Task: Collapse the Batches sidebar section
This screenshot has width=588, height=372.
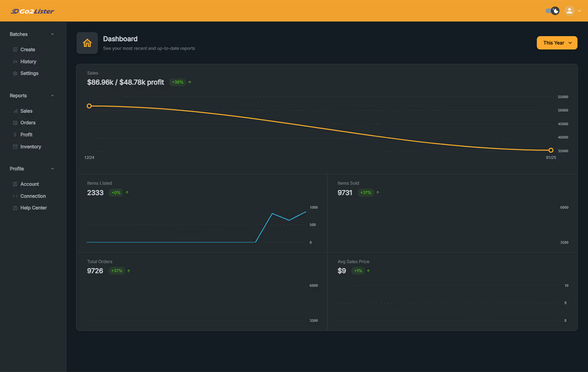Action: (x=52, y=34)
